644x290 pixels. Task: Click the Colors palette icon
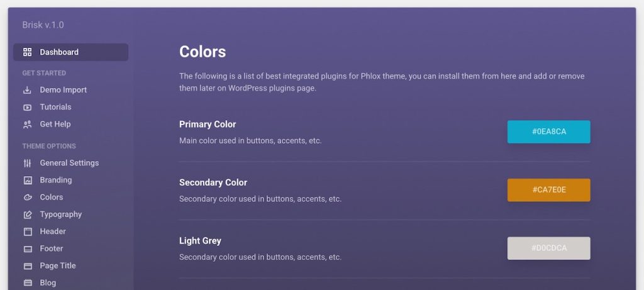[28, 197]
